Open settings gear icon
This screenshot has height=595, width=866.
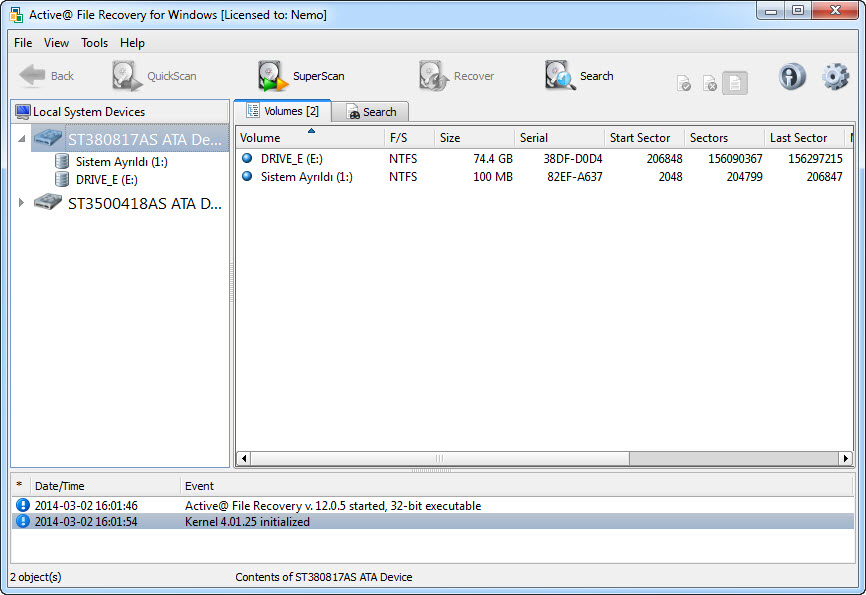pyautogui.click(x=835, y=76)
